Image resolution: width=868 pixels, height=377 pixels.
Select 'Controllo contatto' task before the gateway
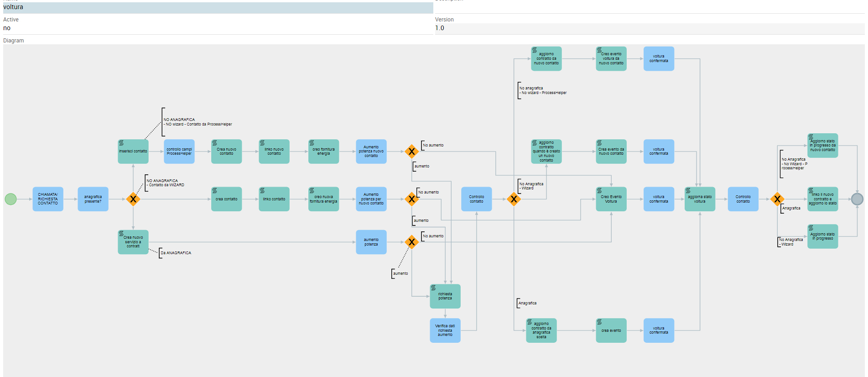477,199
